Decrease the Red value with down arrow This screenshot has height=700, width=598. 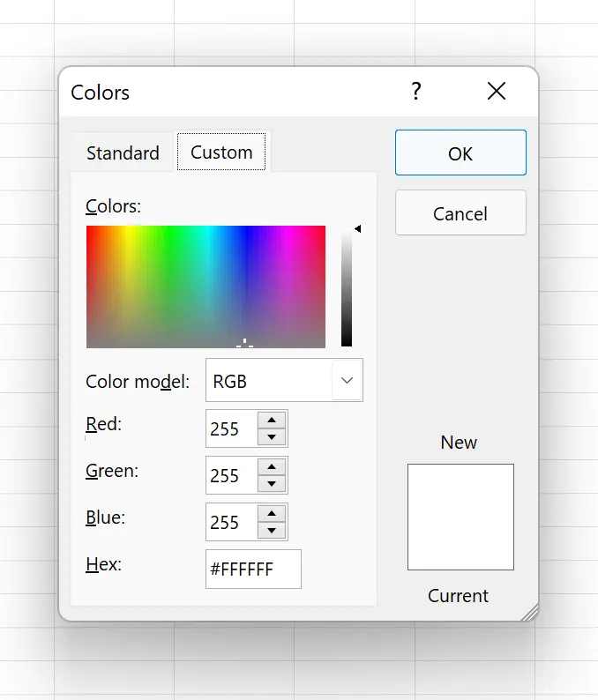click(x=272, y=437)
